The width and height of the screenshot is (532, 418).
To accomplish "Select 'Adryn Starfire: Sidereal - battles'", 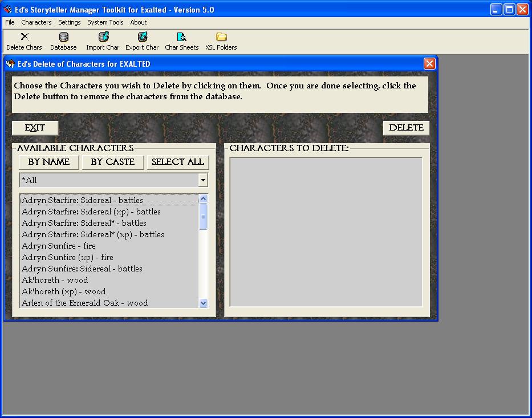I will tap(109, 200).
